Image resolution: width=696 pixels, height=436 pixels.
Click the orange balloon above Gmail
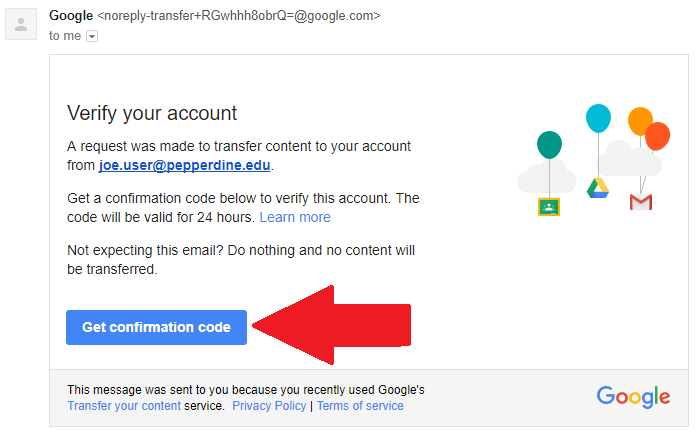[639, 121]
